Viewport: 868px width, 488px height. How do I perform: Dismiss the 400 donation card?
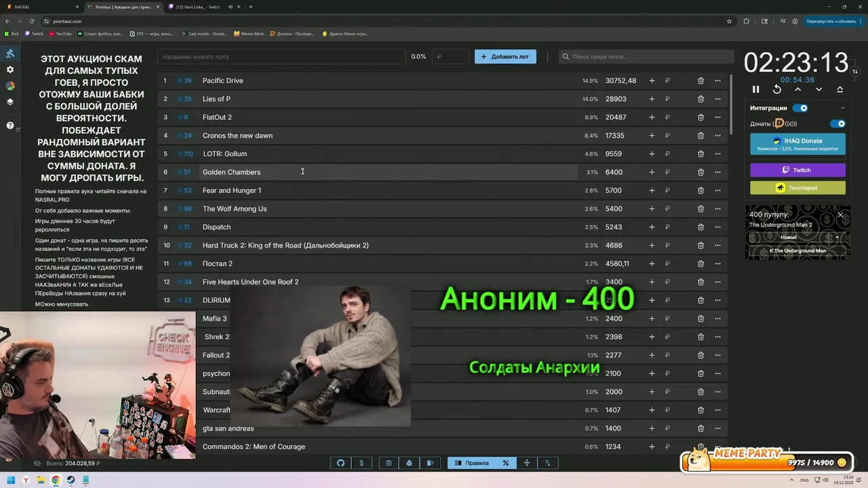(x=840, y=215)
